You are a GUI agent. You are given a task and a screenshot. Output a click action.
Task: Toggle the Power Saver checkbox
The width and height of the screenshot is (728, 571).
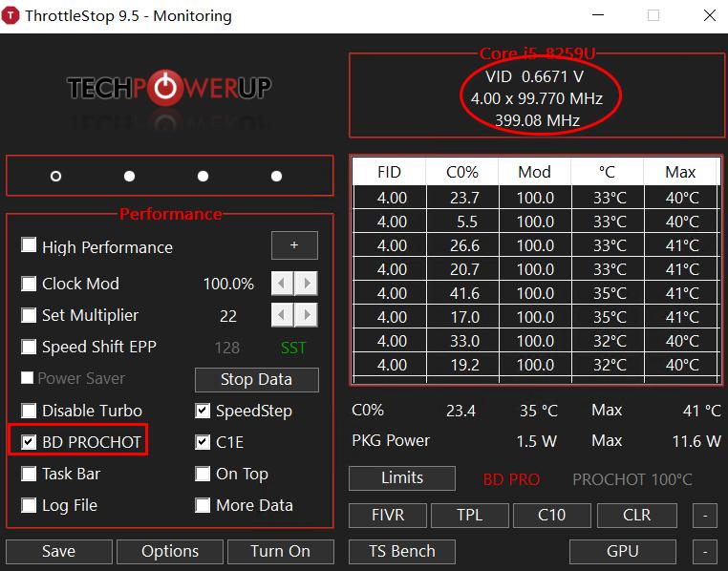[28, 377]
